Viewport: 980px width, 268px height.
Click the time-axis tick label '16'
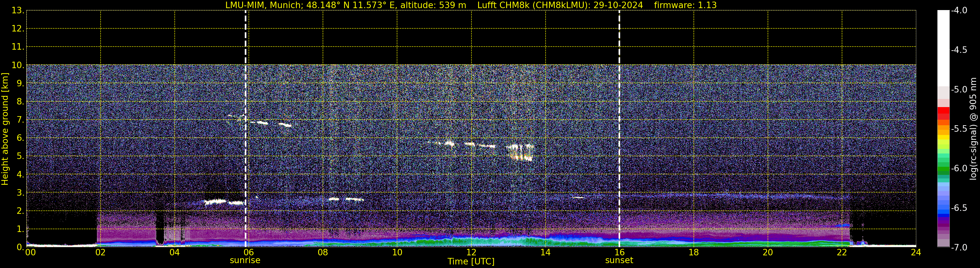620,252
